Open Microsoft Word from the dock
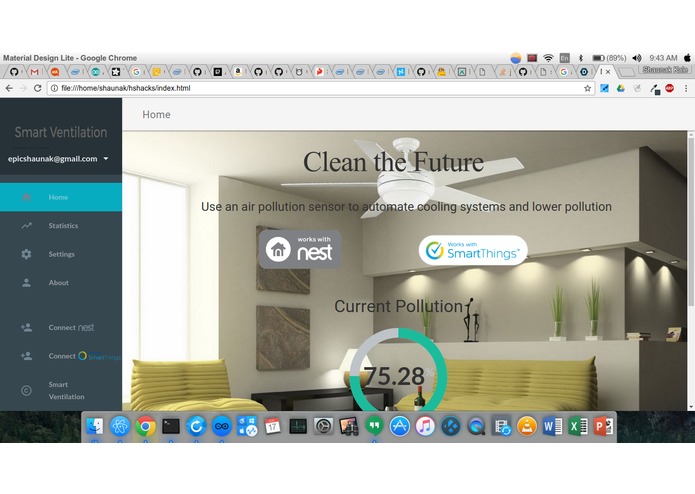695x494 pixels. click(x=552, y=427)
